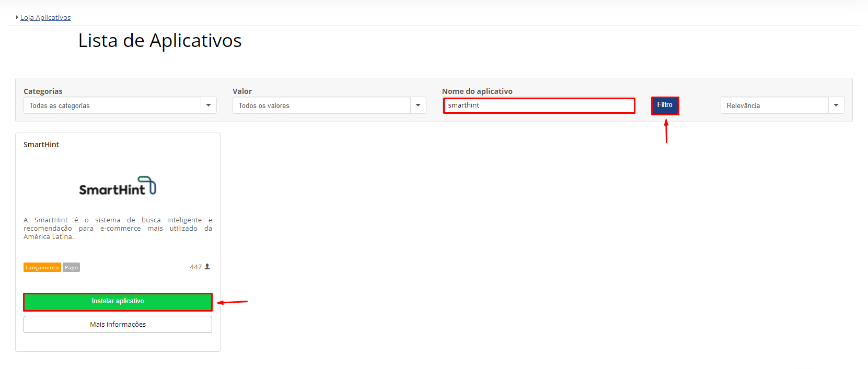Click the Categorias label

[x=43, y=91]
